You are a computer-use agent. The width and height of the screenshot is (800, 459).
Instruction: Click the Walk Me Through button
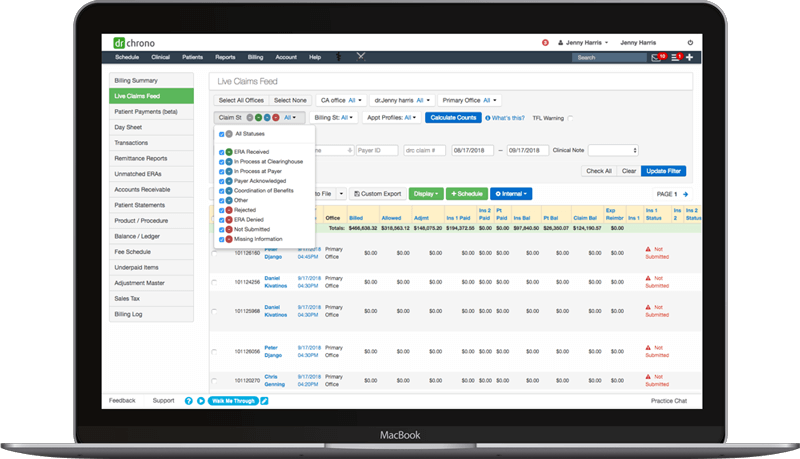(233, 401)
